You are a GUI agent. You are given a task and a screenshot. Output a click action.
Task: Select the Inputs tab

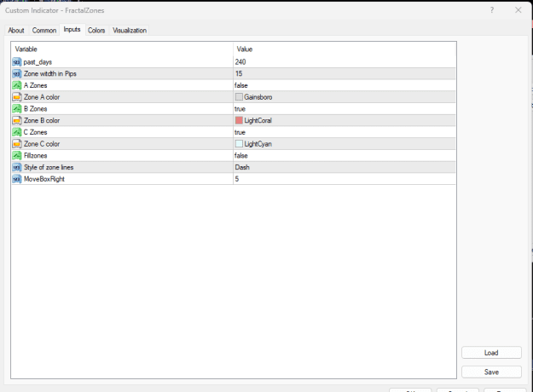pos(72,30)
